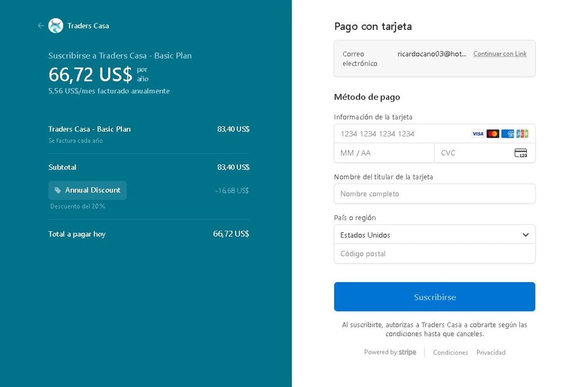Screen dimensions: 588x387
Task: Click 'Se factura cada año' text
Action: 76,141
